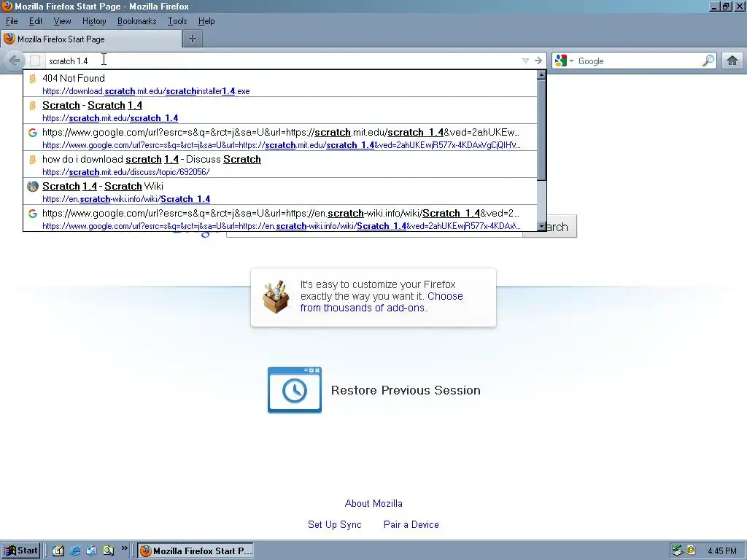The image size is (747, 560).
Task: Click the suggestion list scroll-down arrow
Action: tap(541, 226)
